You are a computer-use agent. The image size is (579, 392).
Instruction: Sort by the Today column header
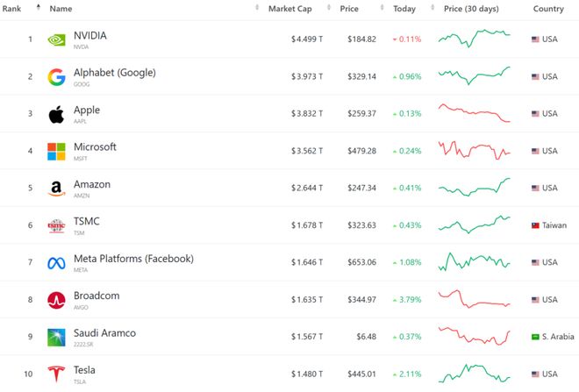coord(404,9)
